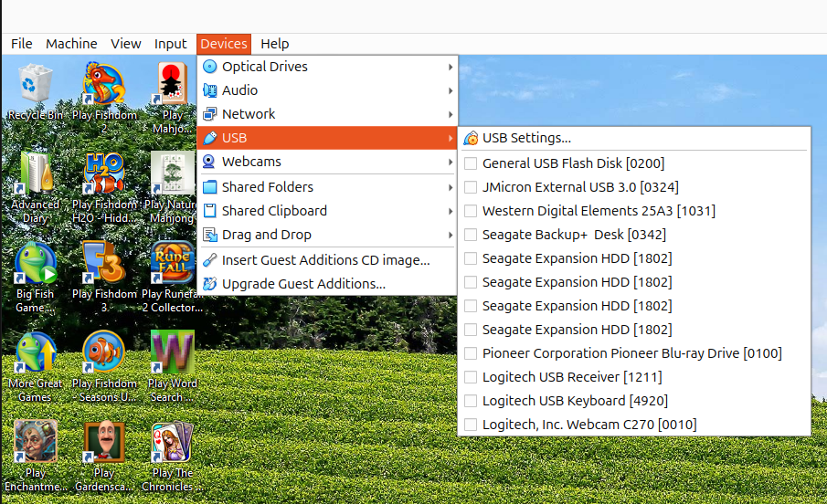Expand the Shared Clipboard submenu arrow
Image resolution: width=827 pixels, height=504 pixels.
coord(451,212)
